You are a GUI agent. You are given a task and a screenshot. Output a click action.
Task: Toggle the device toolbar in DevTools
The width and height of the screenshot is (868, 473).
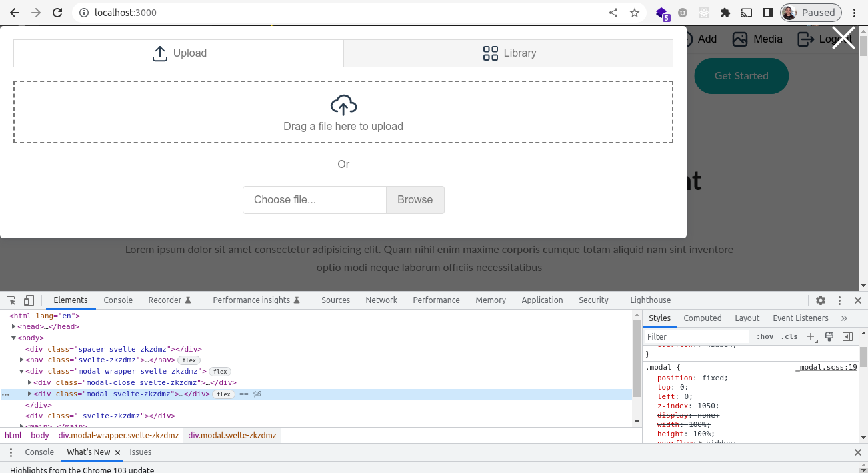29,300
